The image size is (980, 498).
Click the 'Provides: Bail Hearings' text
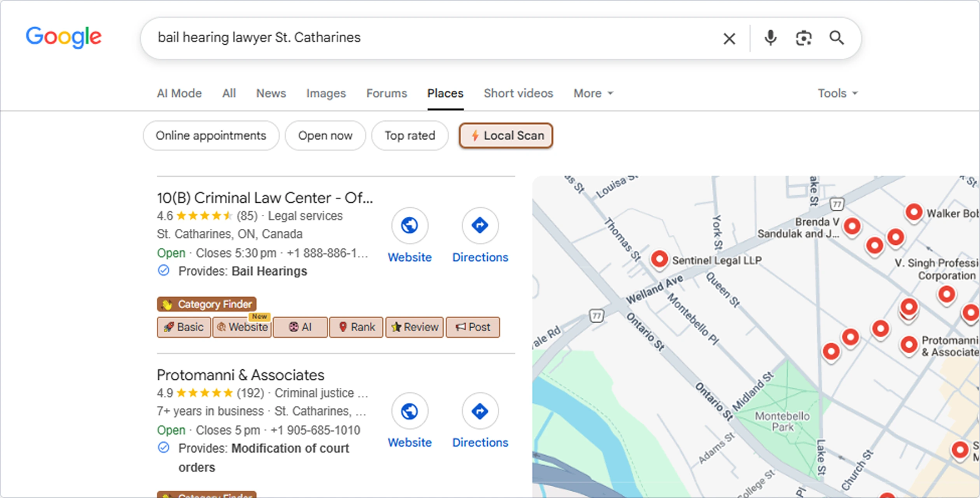243,271
